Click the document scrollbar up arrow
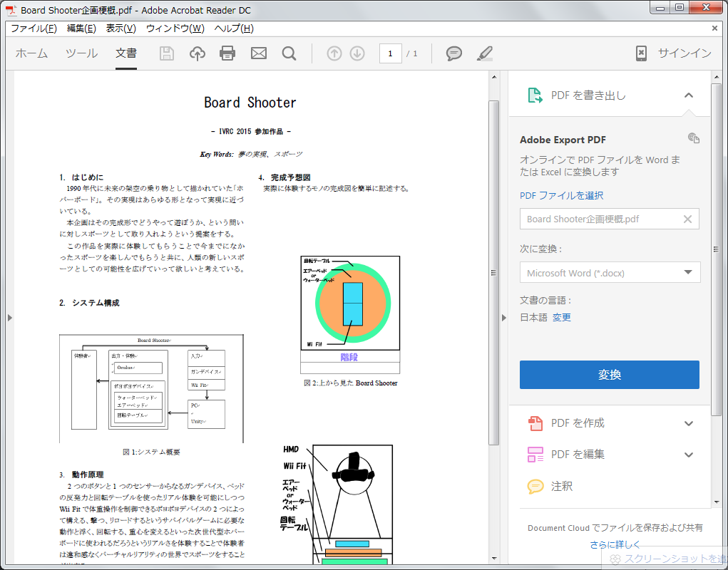The image size is (728, 570). pyautogui.click(x=494, y=77)
